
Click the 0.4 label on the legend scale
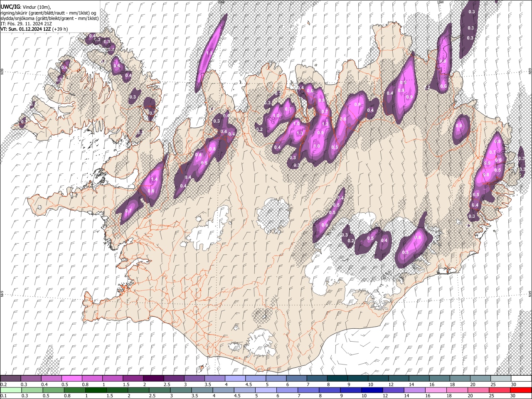(44, 384)
